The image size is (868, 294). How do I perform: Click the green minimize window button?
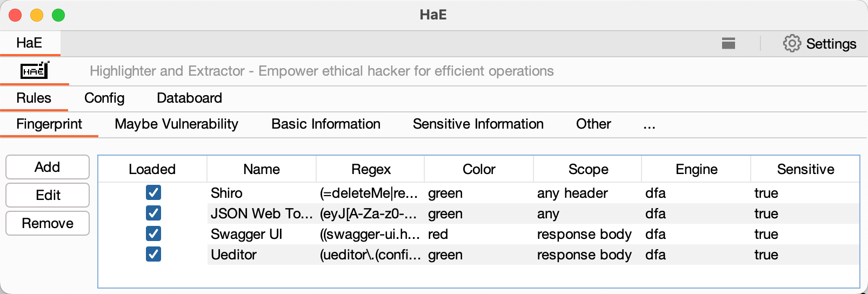tap(58, 15)
